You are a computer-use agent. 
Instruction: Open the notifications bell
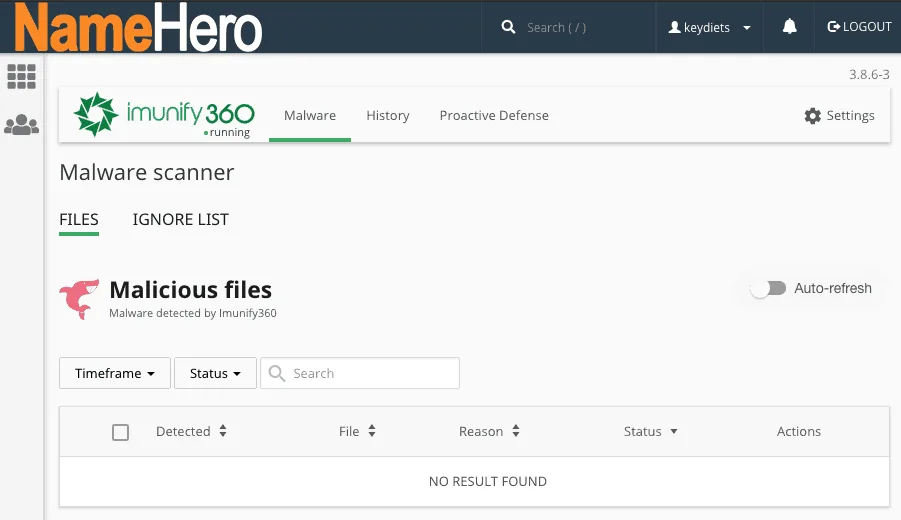789,27
